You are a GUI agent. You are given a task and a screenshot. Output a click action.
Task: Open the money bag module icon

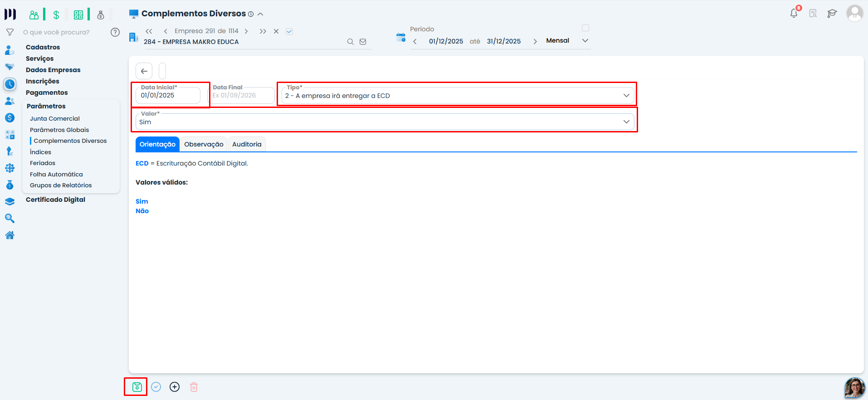pos(101,15)
